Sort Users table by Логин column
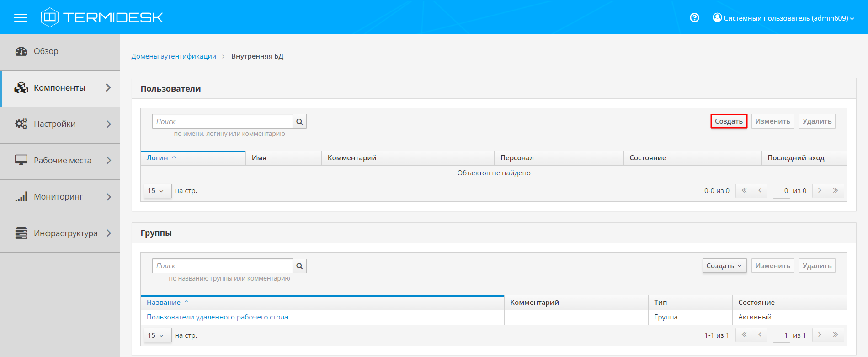The width and height of the screenshot is (868, 357). 157,158
